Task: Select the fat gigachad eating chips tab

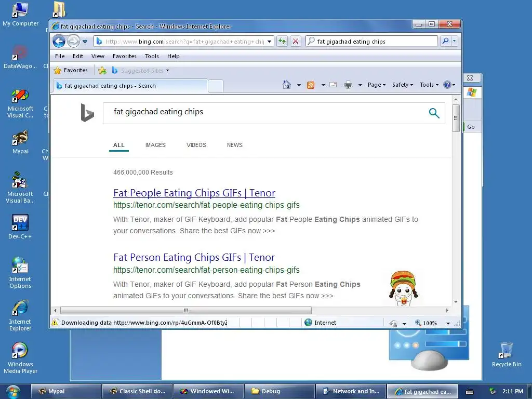Action: 130,86
